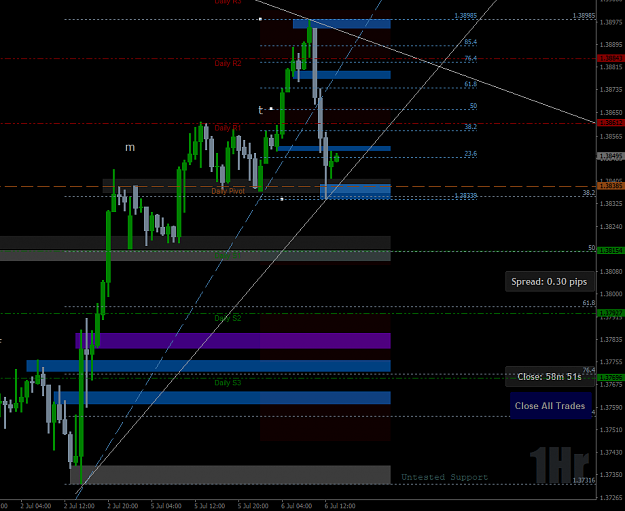This screenshot has width=625, height=511.
Task: Select the 1.37510 price axis value
Action: [x=611, y=430]
